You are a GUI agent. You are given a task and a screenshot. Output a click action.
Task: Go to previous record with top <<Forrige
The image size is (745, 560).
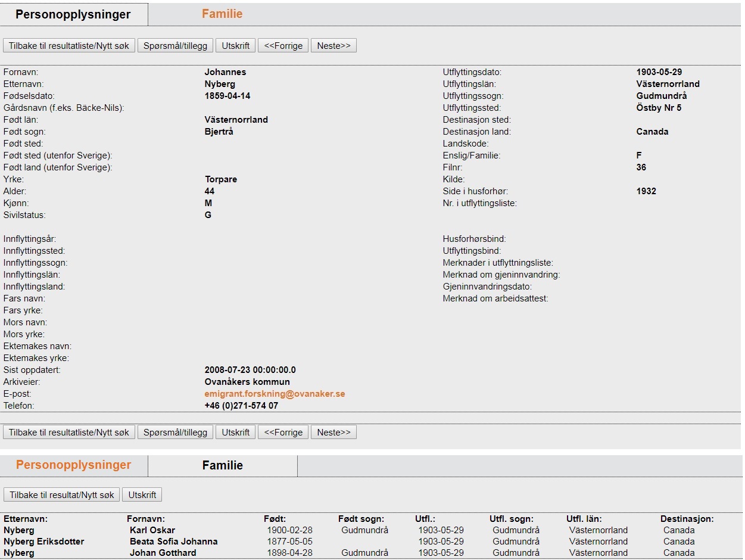[x=283, y=45]
